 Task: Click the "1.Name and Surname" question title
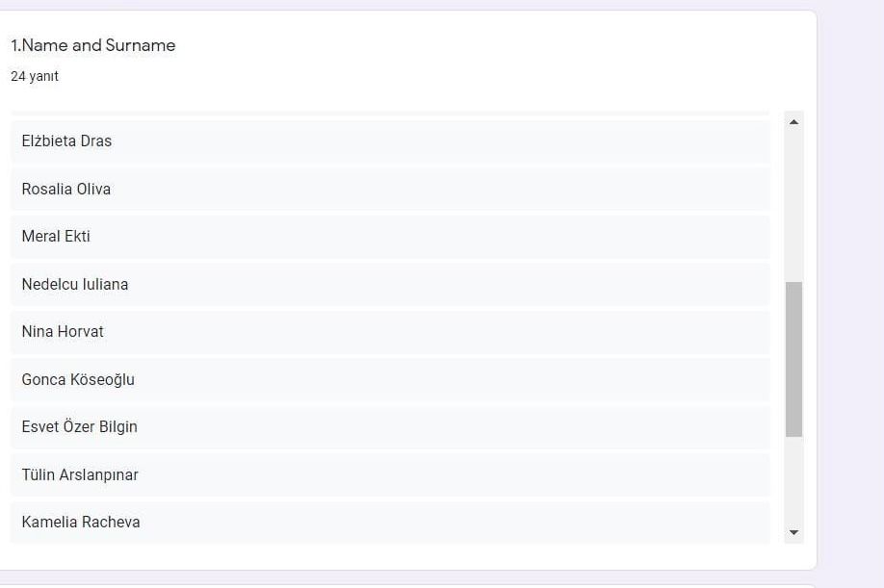pyautogui.click(x=93, y=45)
